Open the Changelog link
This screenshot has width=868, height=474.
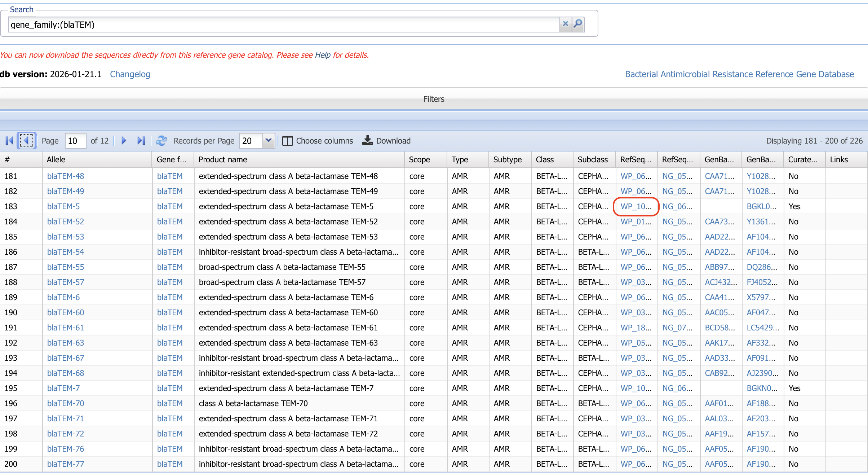pos(130,74)
